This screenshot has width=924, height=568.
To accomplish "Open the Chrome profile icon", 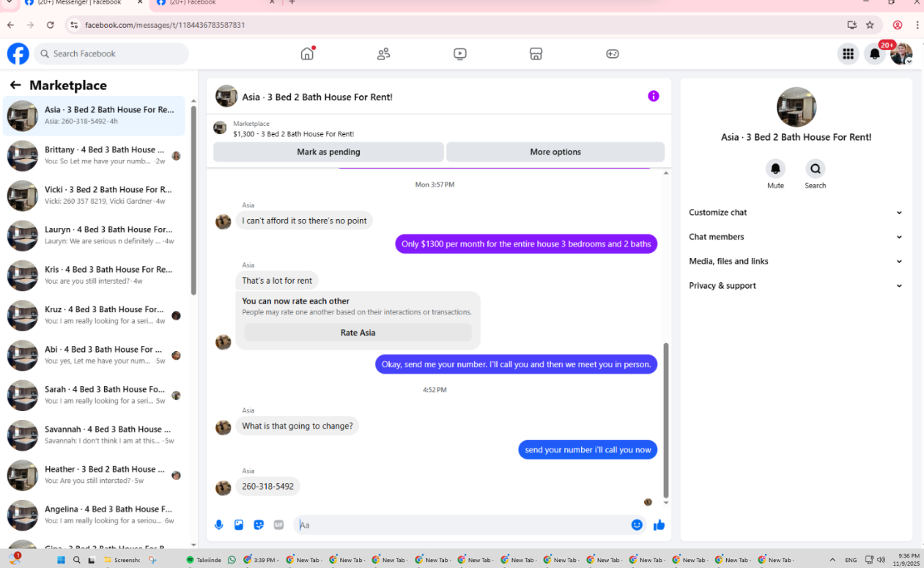I will [898, 25].
